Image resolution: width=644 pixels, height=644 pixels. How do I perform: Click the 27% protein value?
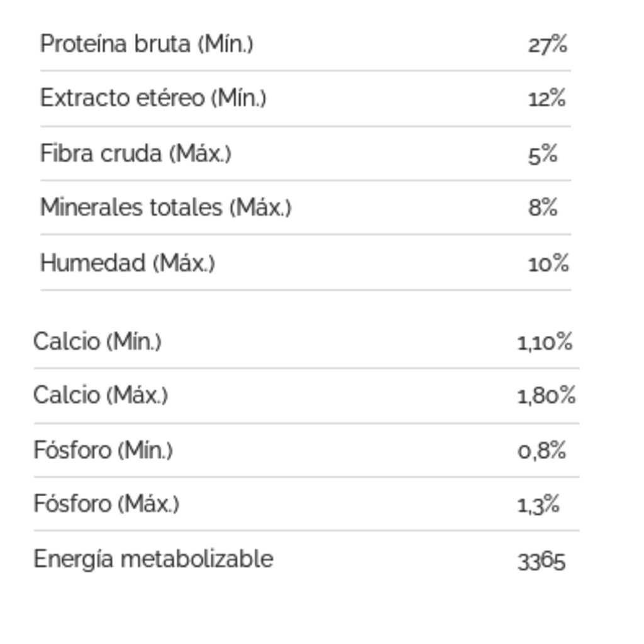(x=548, y=45)
